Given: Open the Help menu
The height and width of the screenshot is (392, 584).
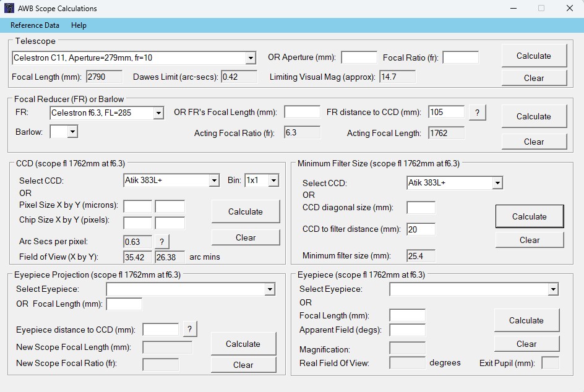Looking at the screenshot, I should pos(79,25).
